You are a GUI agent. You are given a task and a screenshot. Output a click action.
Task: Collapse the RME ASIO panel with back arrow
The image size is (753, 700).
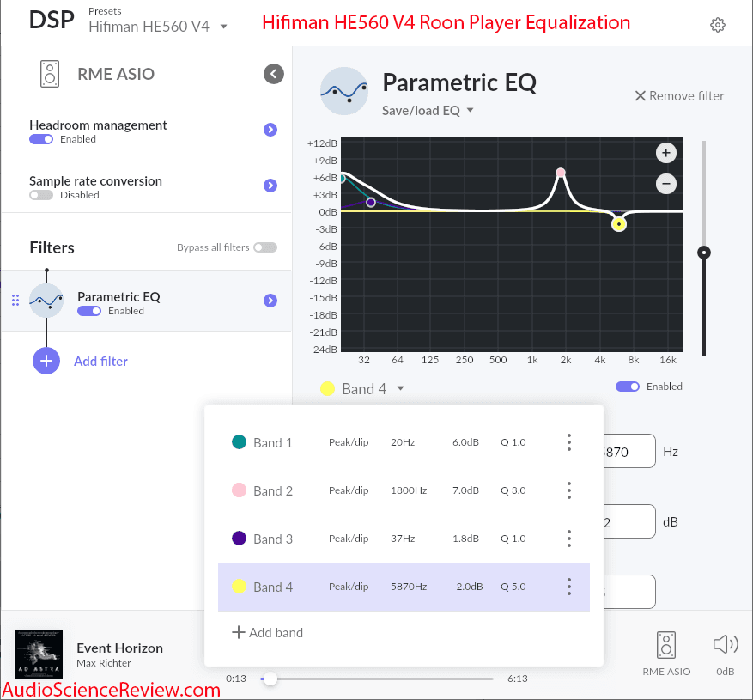pyautogui.click(x=274, y=74)
